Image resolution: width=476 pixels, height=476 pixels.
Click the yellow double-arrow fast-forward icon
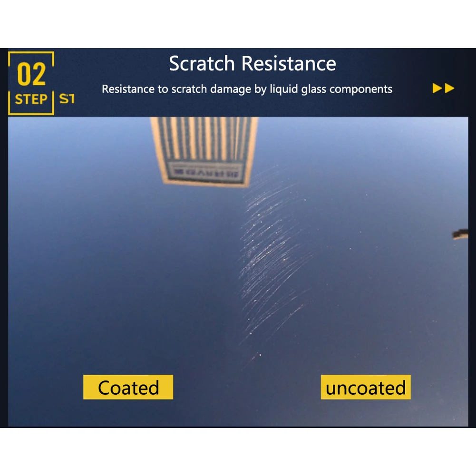(443, 88)
